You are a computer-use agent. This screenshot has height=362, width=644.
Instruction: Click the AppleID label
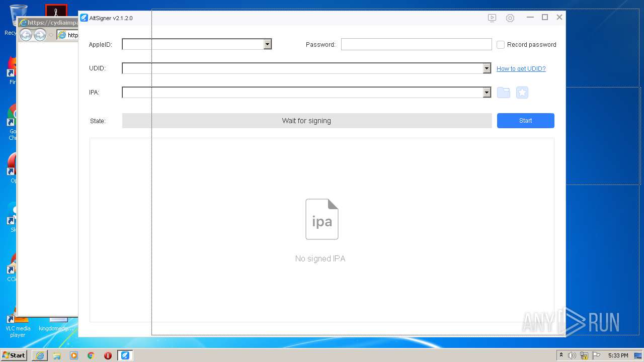(101, 45)
